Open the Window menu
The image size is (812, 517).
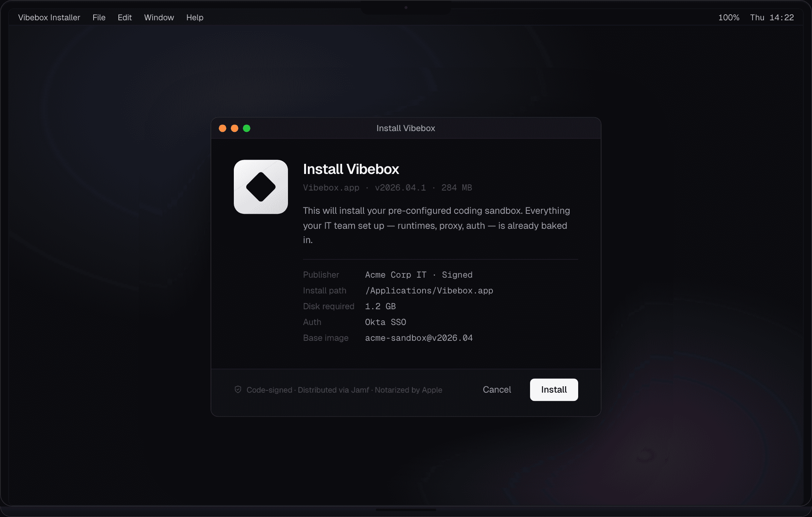[x=159, y=17]
